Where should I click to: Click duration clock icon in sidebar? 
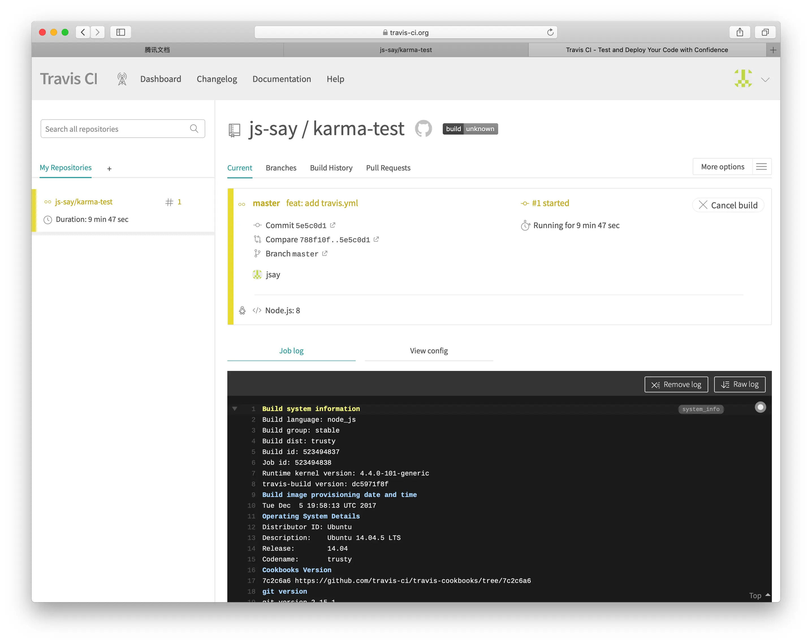47,220
